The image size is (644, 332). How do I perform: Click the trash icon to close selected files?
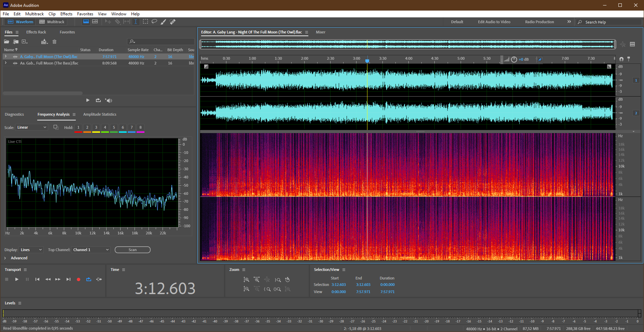tap(54, 42)
